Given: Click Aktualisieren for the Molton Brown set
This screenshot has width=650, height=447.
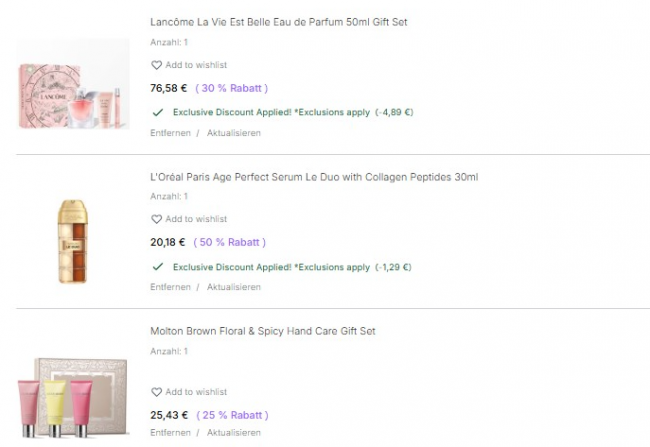Looking at the screenshot, I should click(233, 433).
